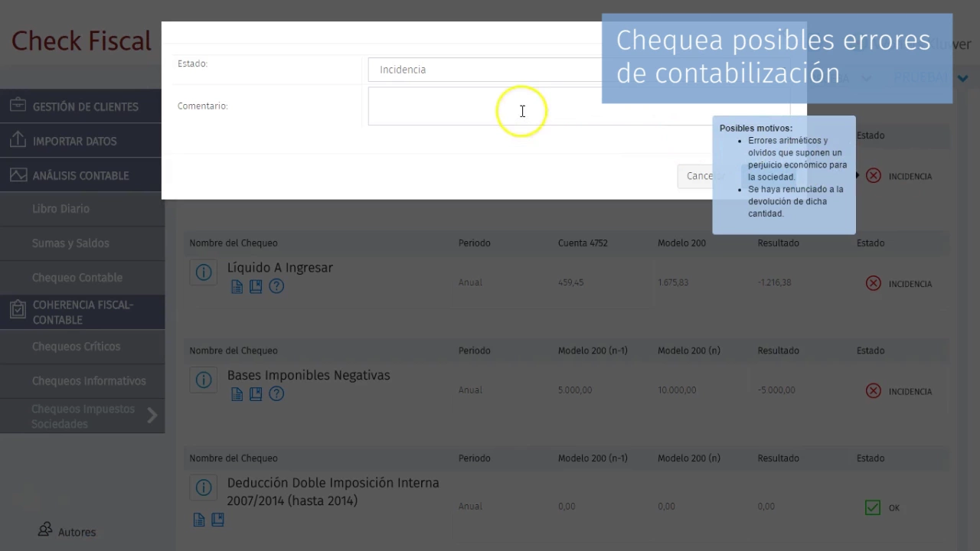Open document icon under Bases Imponibles Negativas

(x=237, y=394)
